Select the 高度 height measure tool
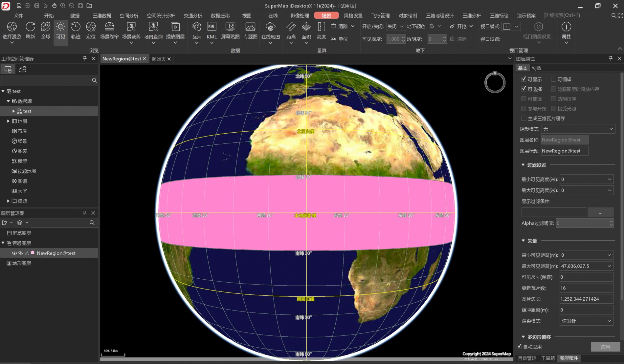The image size is (624, 364). [321, 30]
